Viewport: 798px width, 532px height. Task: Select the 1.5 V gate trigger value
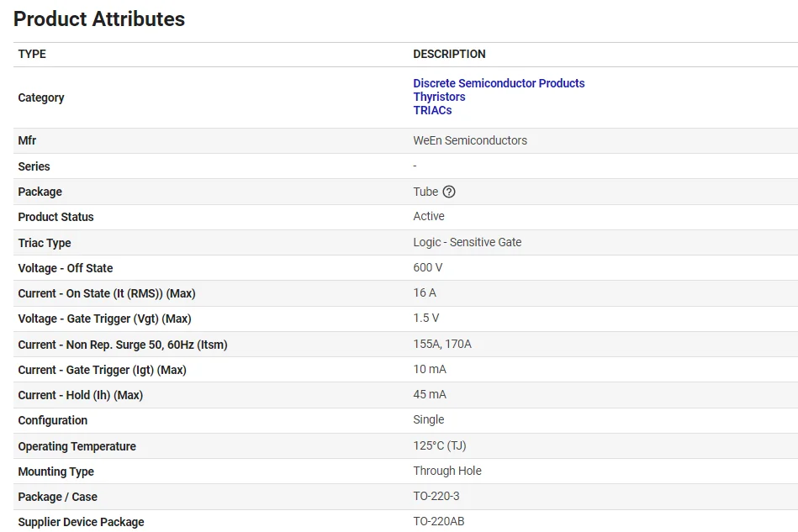[x=426, y=318]
